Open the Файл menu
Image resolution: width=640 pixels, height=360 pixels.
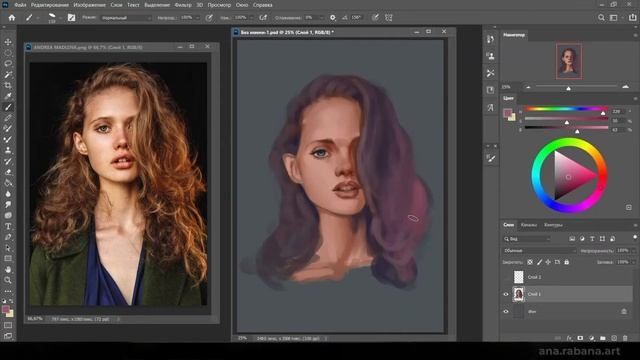[x=20, y=5]
